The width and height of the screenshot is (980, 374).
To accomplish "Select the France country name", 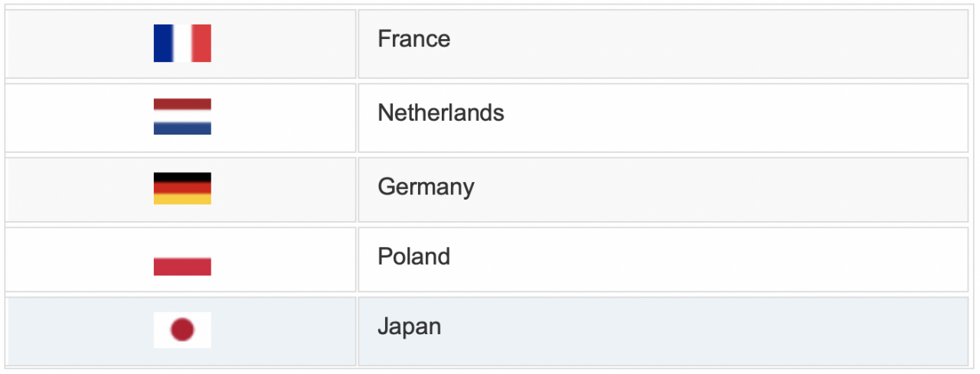I will point(414,39).
